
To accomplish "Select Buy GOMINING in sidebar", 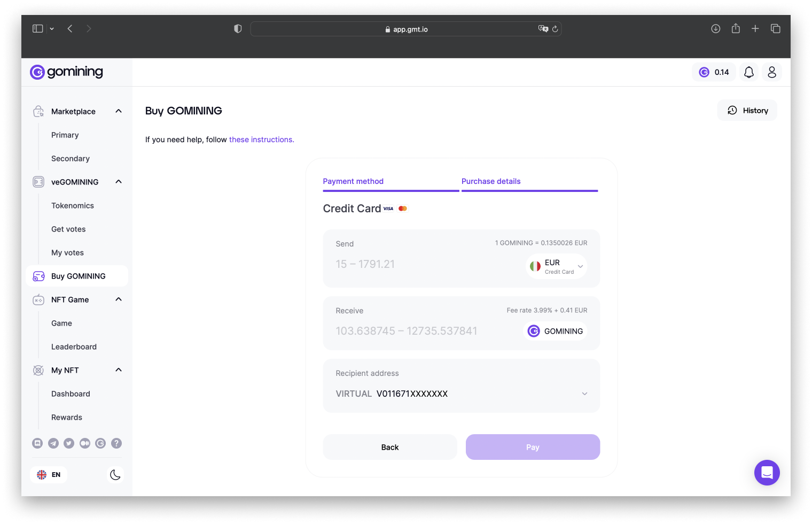I will [x=77, y=276].
